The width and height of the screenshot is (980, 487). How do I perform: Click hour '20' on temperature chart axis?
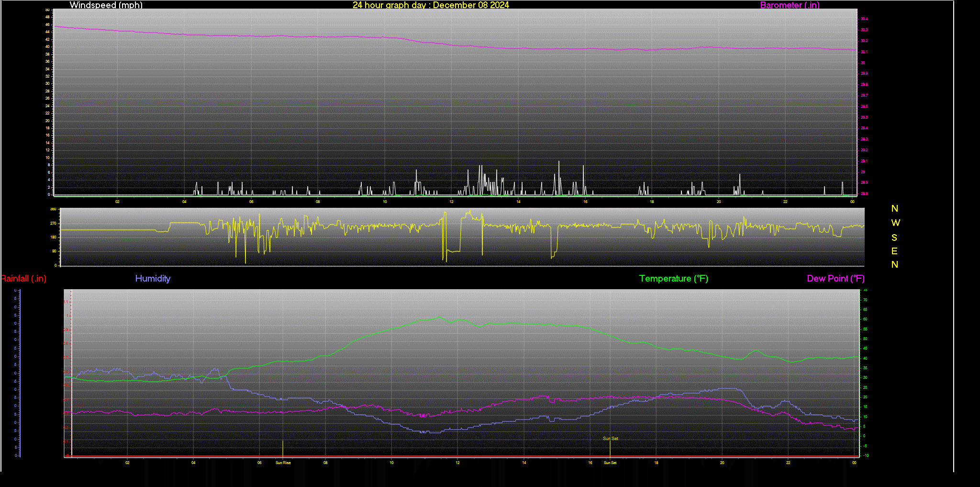722,463
